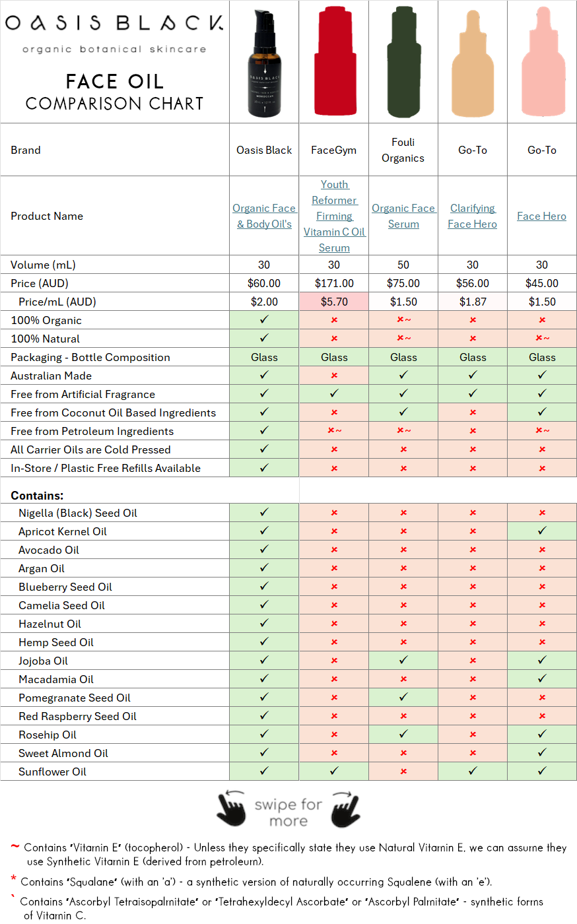Viewport: 577px width, 924px height.
Task: Click the right swipe hand icon
Action: (x=345, y=809)
